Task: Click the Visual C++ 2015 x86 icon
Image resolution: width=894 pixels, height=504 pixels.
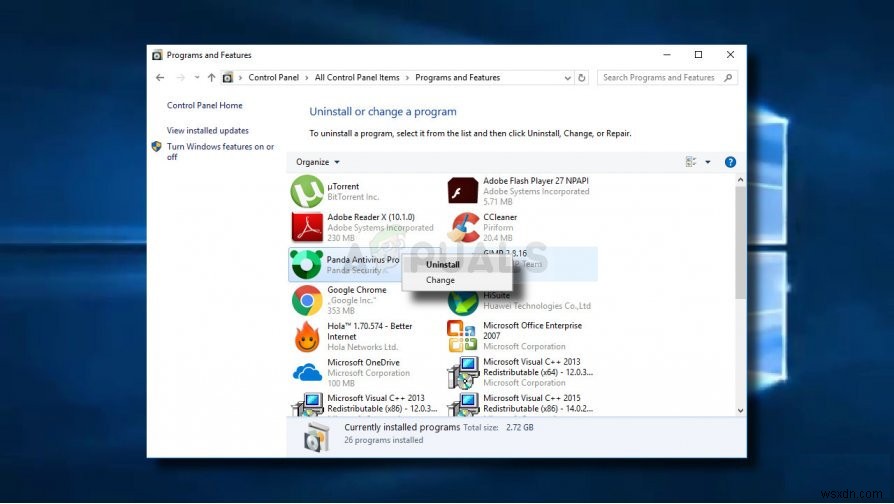Action: pyautogui.click(x=463, y=405)
